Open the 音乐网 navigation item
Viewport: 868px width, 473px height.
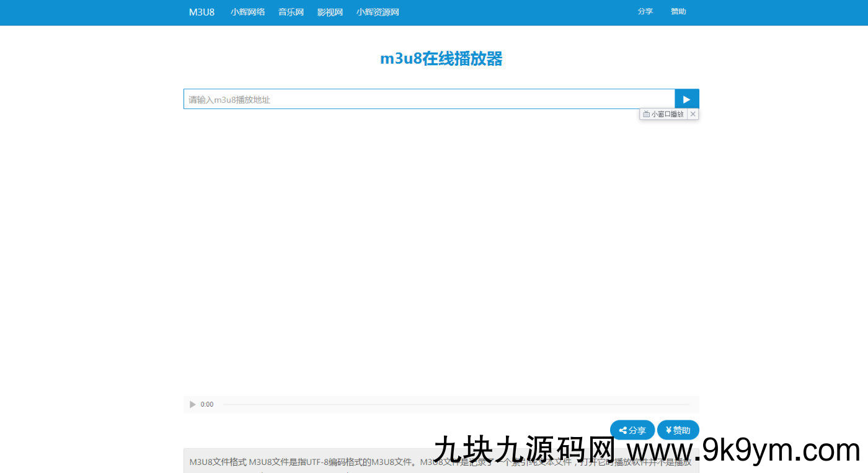click(x=291, y=12)
